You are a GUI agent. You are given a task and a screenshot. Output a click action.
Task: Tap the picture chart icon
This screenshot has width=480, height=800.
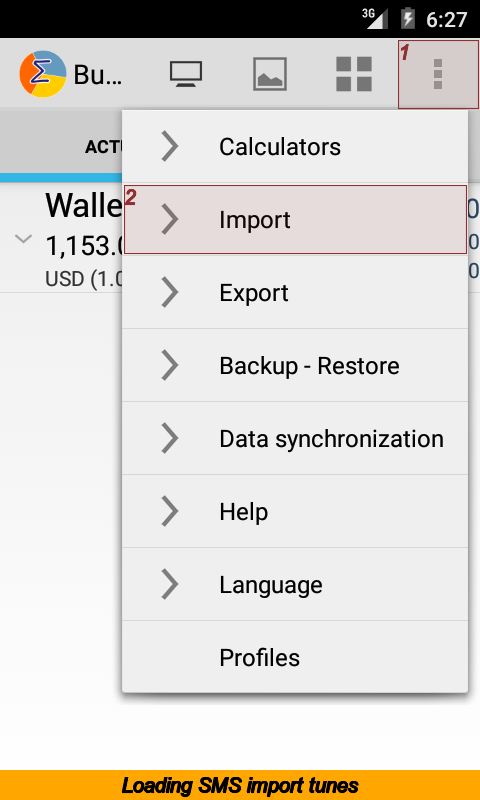(x=270, y=74)
